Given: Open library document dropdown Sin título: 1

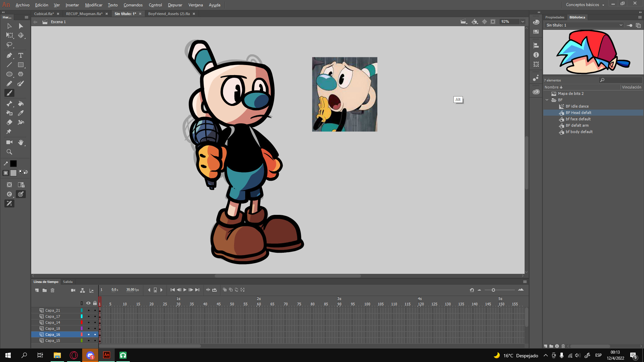Looking at the screenshot, I should (x=621, y=25).
